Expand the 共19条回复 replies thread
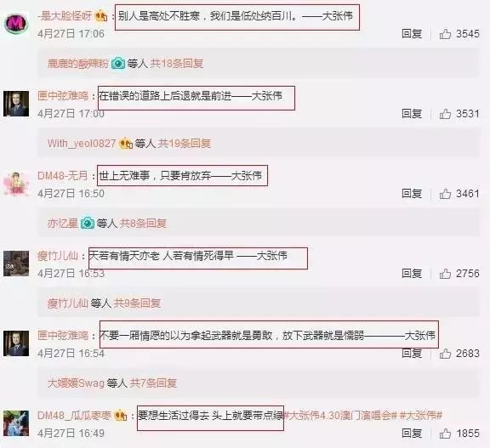490x448 pixels. [185, 144]
